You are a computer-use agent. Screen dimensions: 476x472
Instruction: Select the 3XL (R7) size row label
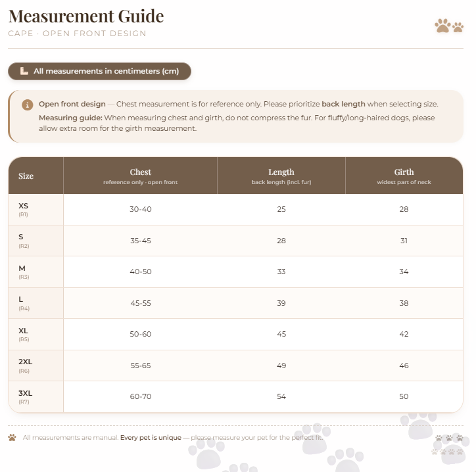click(36, 397)
